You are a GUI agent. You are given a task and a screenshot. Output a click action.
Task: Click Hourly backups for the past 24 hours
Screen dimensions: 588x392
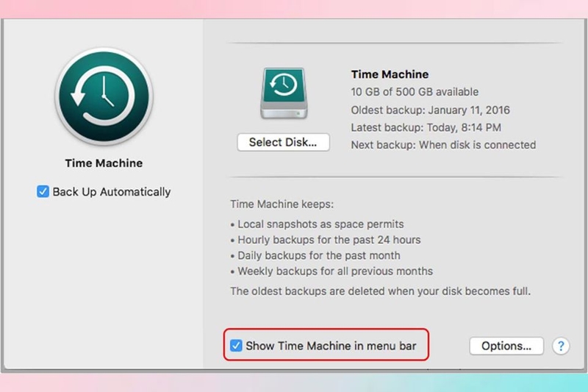(x=326, y=240)
